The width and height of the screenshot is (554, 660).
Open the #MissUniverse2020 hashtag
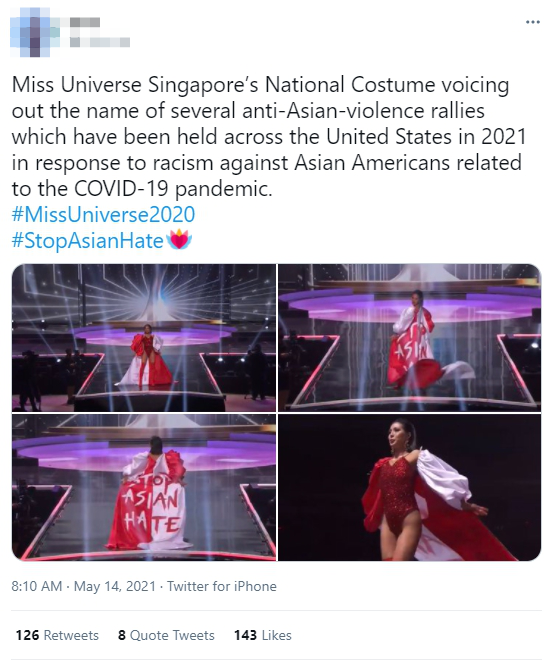(103, 214)
